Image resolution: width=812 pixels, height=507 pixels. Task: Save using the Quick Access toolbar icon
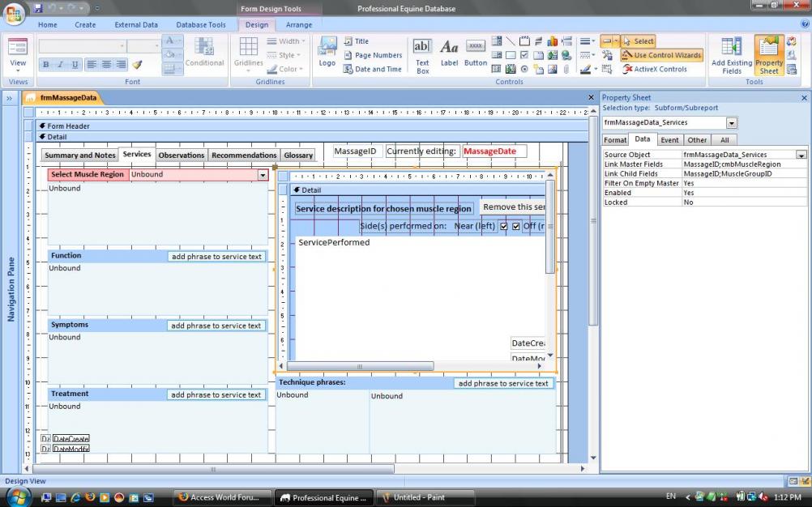click(x=38, y=8)
